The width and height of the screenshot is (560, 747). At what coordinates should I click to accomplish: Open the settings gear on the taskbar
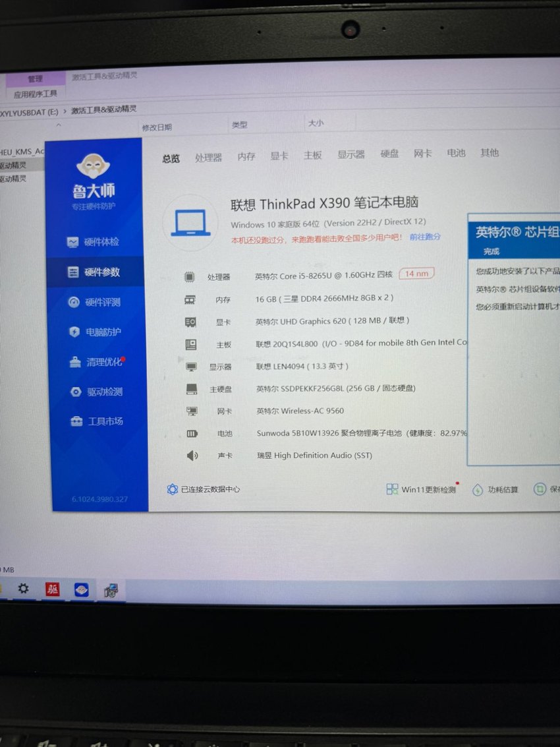click(x=23, y=589)
